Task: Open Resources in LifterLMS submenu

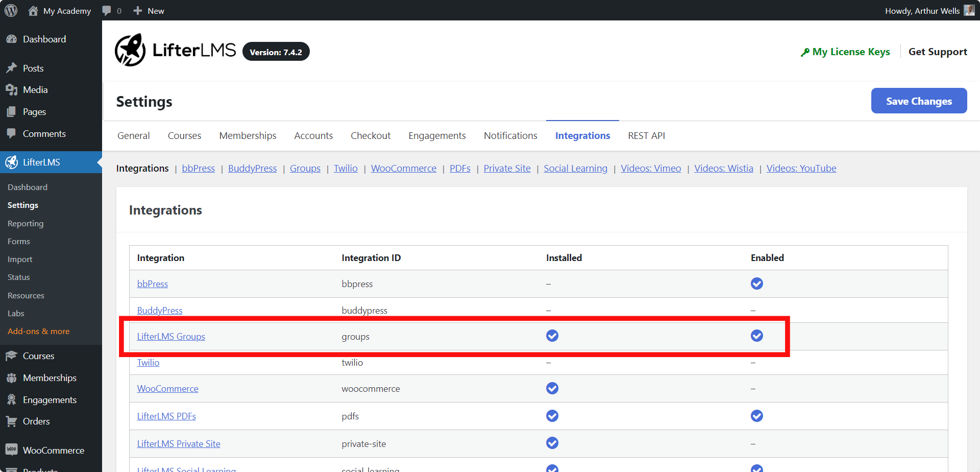Action: pos(26,296)
